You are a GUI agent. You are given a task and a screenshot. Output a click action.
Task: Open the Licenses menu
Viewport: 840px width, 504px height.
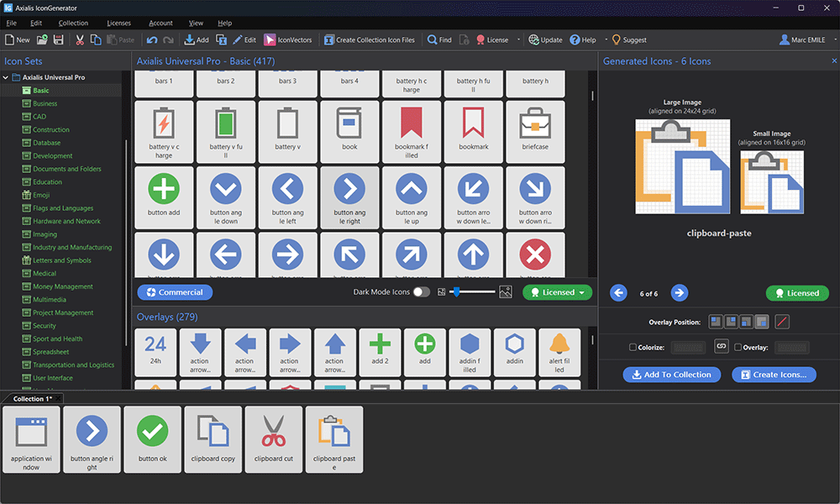click(x=118, y=23)
